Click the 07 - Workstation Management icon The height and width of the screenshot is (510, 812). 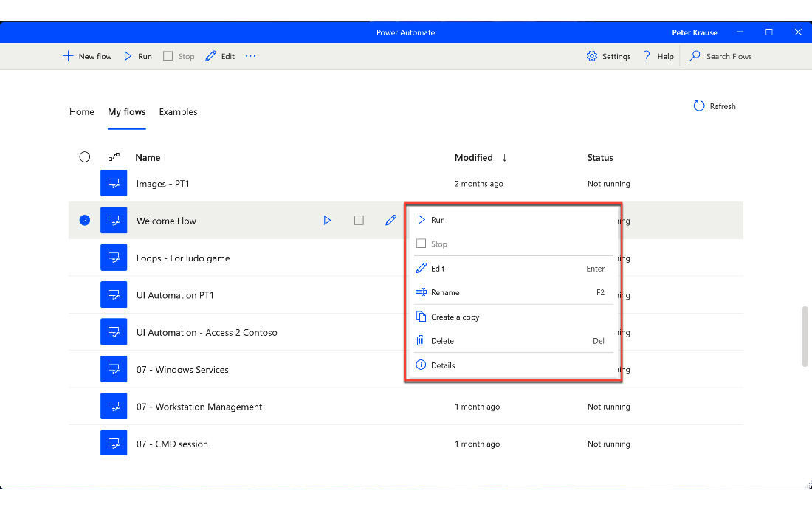(x=114, y=406)
